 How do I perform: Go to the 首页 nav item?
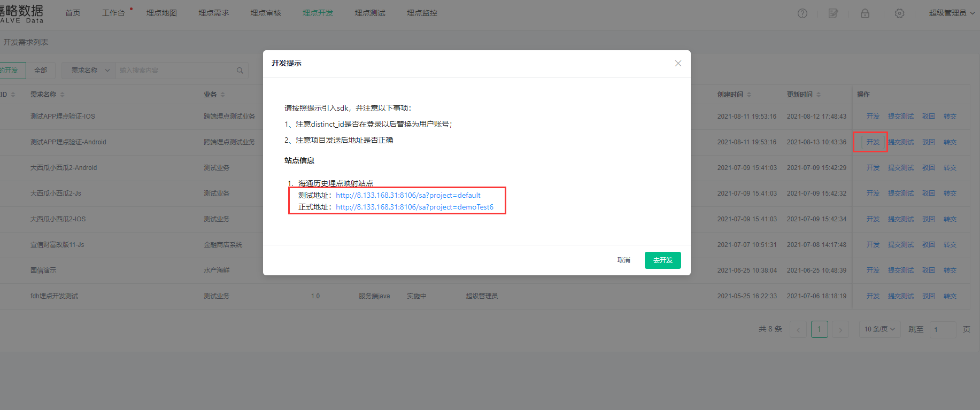click(73, 13)
